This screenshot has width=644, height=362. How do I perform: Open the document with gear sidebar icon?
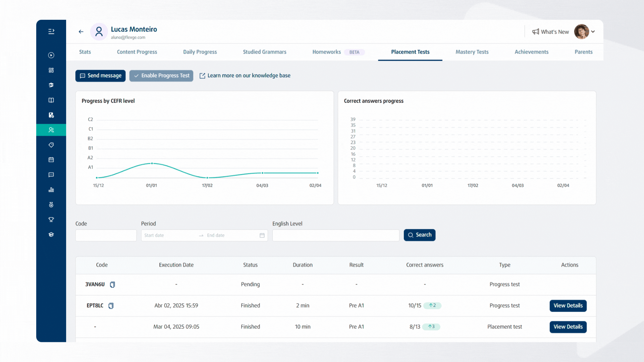coord(51,115)
